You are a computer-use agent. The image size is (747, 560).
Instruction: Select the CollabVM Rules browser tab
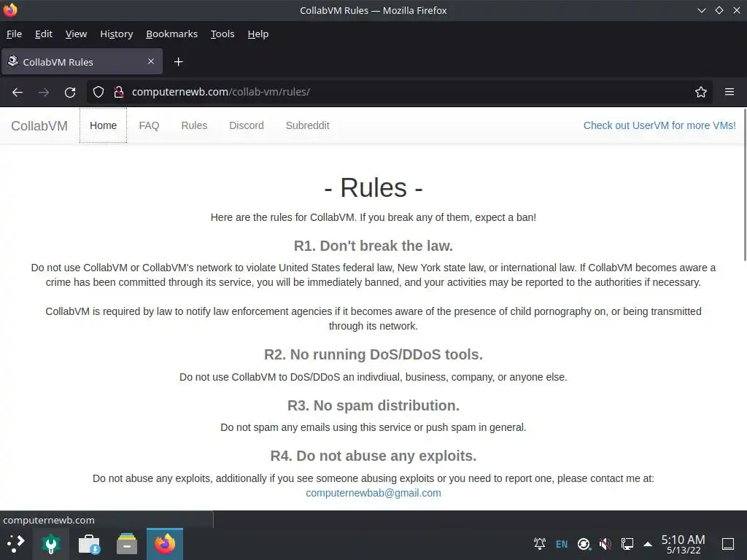82,61
